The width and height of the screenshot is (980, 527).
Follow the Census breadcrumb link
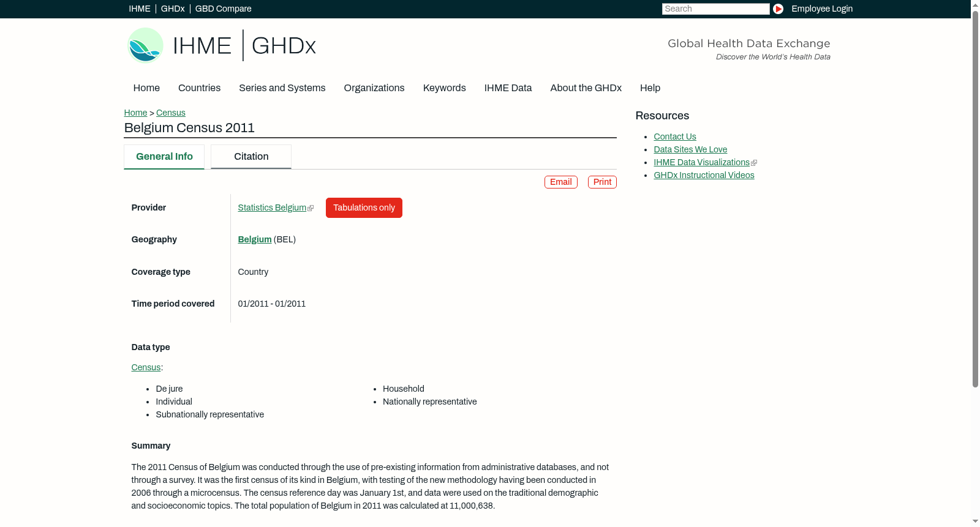[x=171, y=113]
